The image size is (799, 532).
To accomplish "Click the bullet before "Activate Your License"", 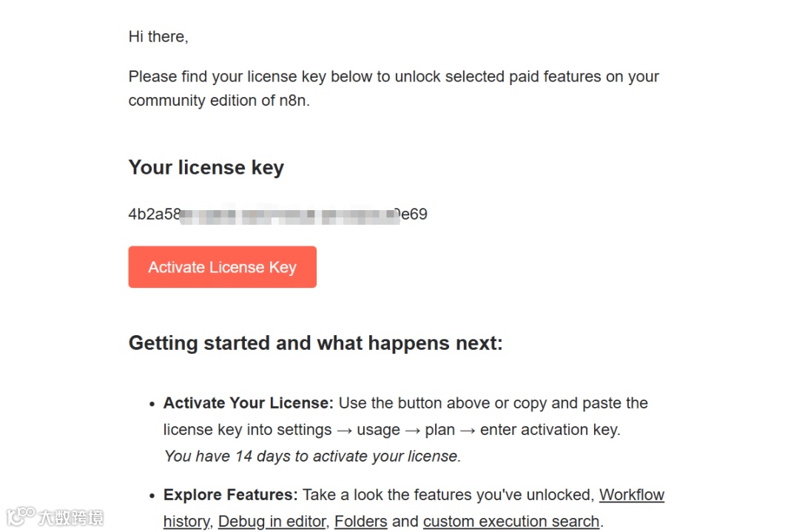I will click(152, 404).
